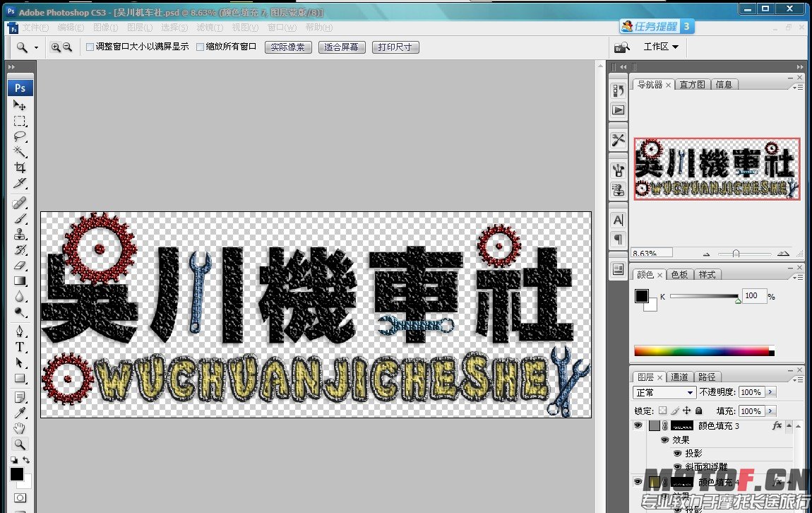Image resolution: width=812 pixels, height=513 pixels.
Task: Open the Color panel options menu
Action: (799, 277)
